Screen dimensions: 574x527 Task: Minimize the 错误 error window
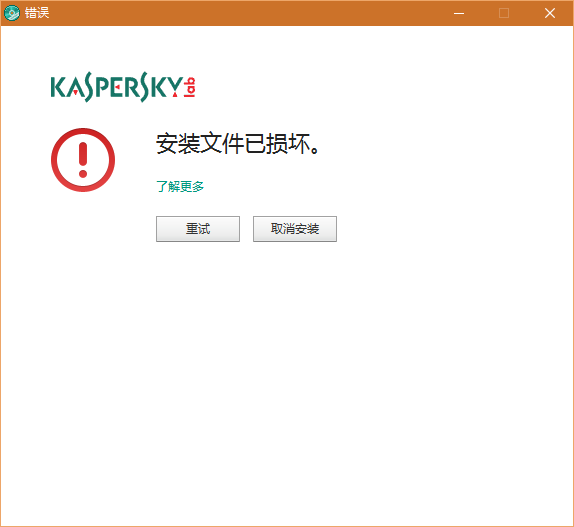(x=459, y=13)
